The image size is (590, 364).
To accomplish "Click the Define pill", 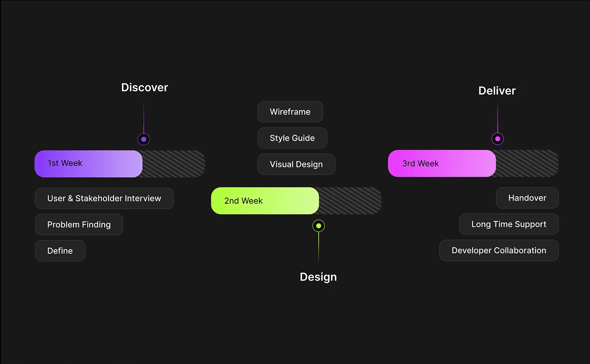I will pos(60,251).
